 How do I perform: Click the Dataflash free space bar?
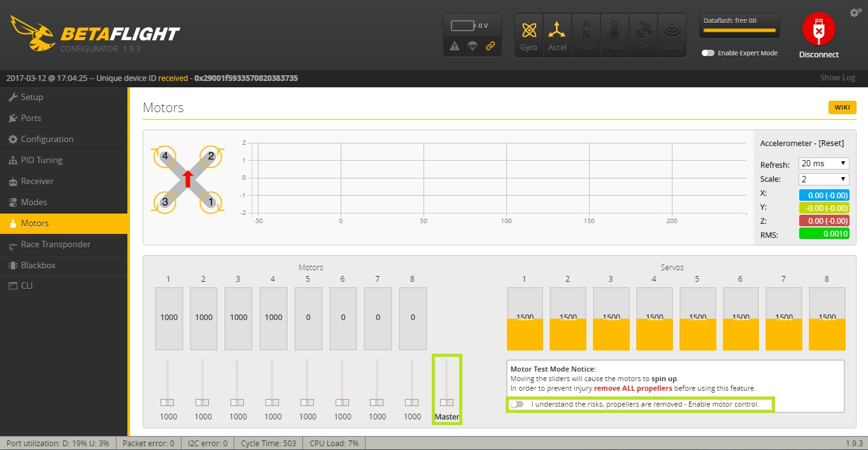[x=739, y=30]
